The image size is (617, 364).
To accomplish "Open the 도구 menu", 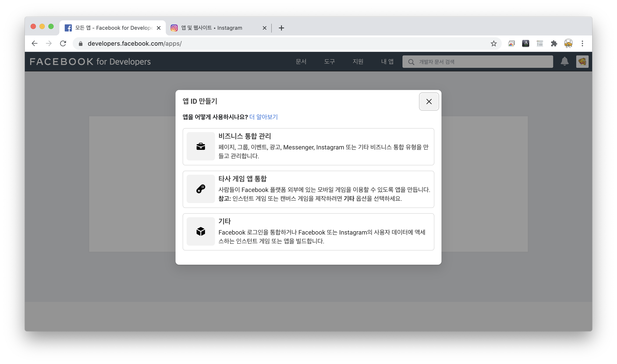I will (x=329, y=62).
